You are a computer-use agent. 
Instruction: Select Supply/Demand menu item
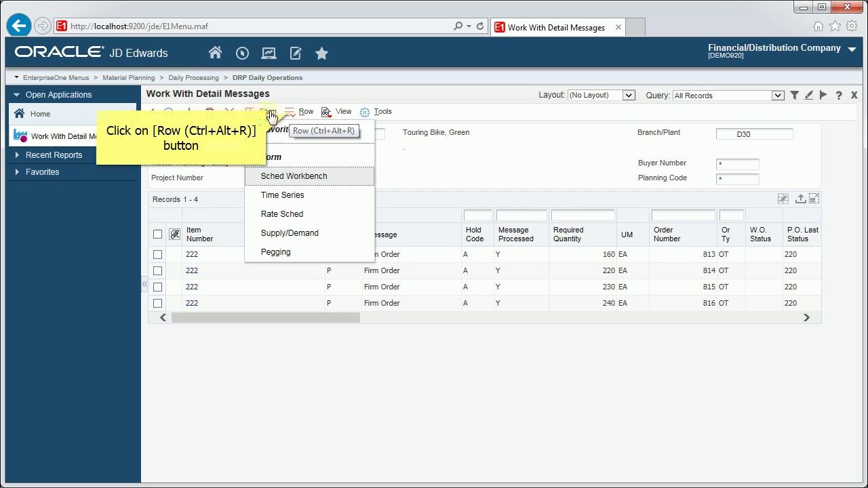[x=309, y=233]
